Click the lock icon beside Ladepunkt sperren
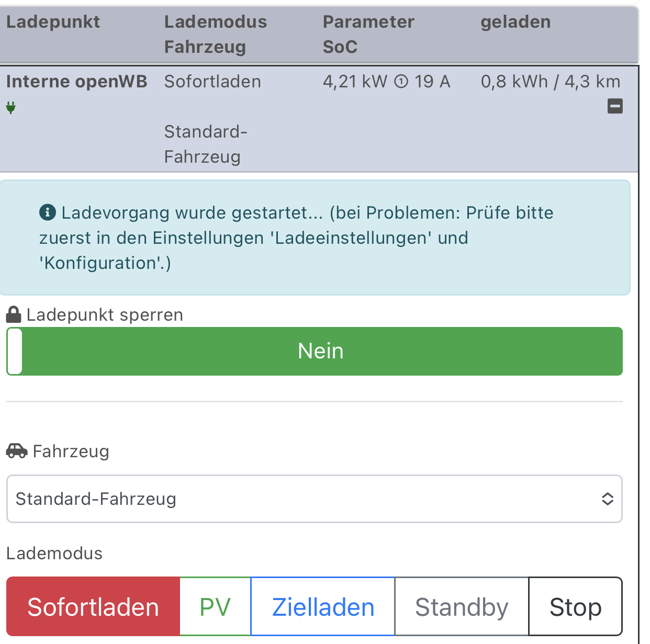650x644 pixels. coord(14,314)
